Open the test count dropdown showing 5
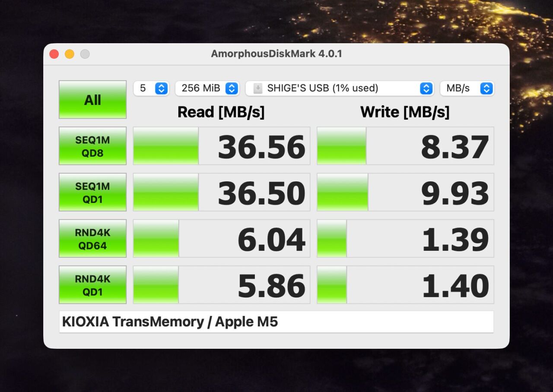The image size is (553, 392). tap(151, 89)
